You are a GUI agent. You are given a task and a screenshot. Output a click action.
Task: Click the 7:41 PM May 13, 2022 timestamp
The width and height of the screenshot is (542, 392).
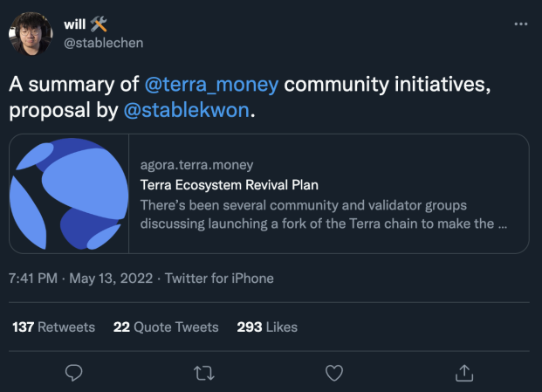coord(81,279)
